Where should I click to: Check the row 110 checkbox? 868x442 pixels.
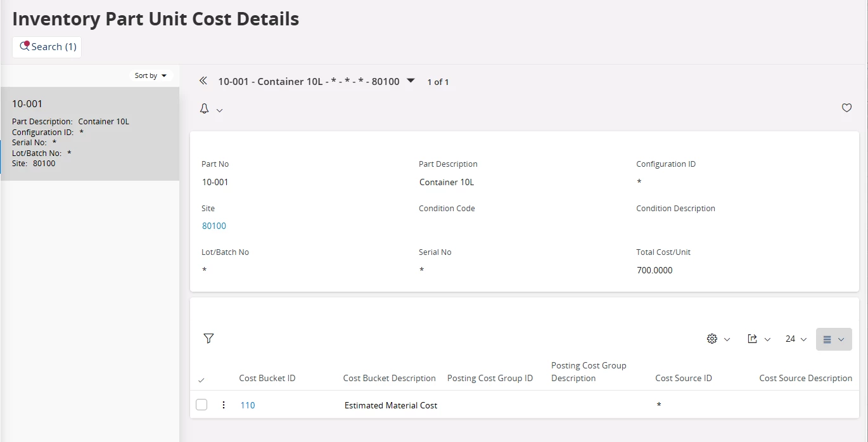(201, 405)
